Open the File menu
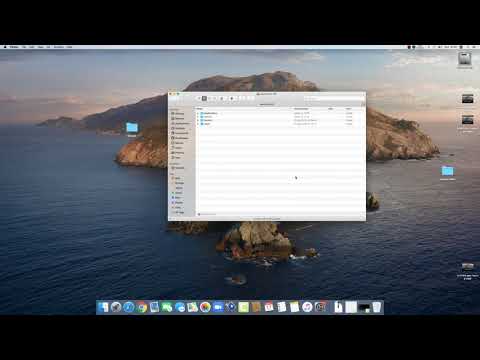Viewport: 480px width, 360px height. pos(24,47)
